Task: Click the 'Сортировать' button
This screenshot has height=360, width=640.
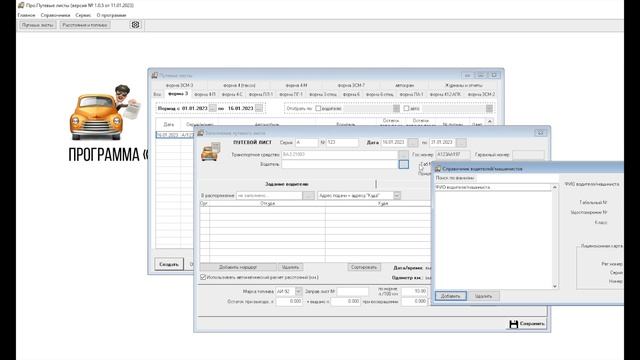Action: pyautogui.click(x=364, y=267)
